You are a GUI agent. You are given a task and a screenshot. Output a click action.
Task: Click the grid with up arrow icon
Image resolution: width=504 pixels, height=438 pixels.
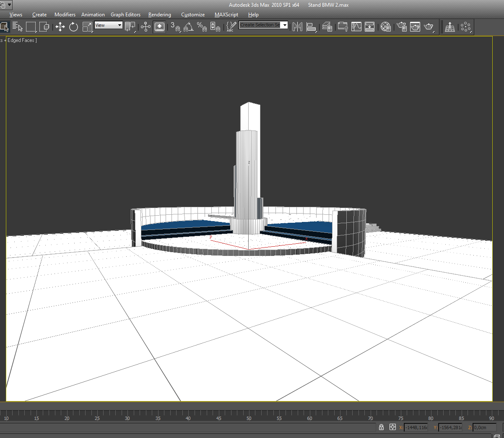450,27
